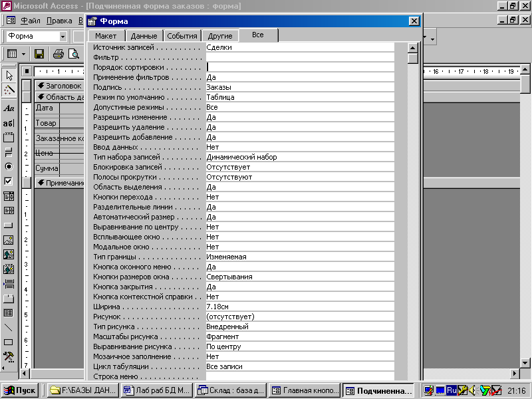Choose the List Box tool
This screenshot has width=532, height=399.
(x=9, y=210)
